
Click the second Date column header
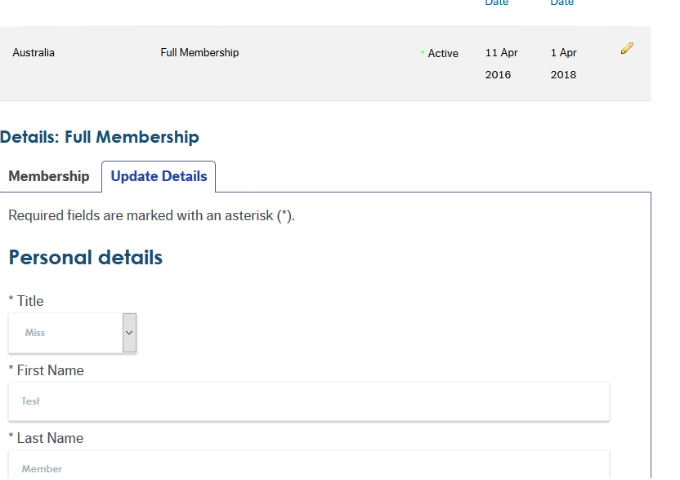(x=562, y=4)
